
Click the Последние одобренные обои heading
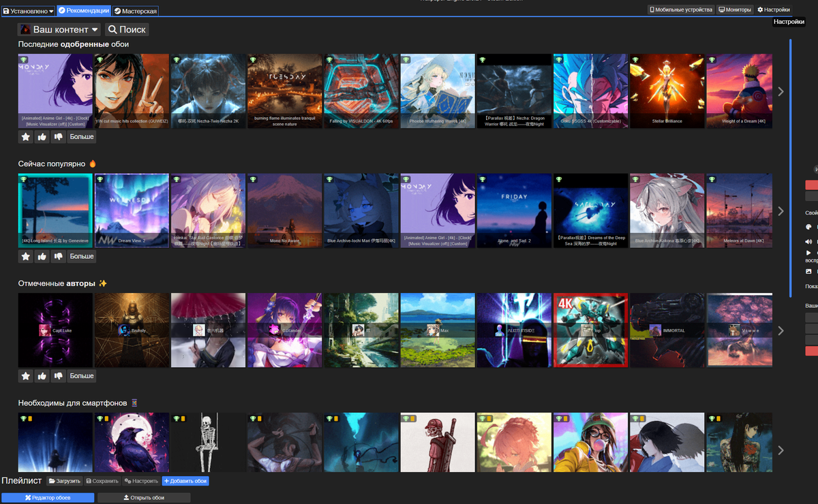(74, 44)
